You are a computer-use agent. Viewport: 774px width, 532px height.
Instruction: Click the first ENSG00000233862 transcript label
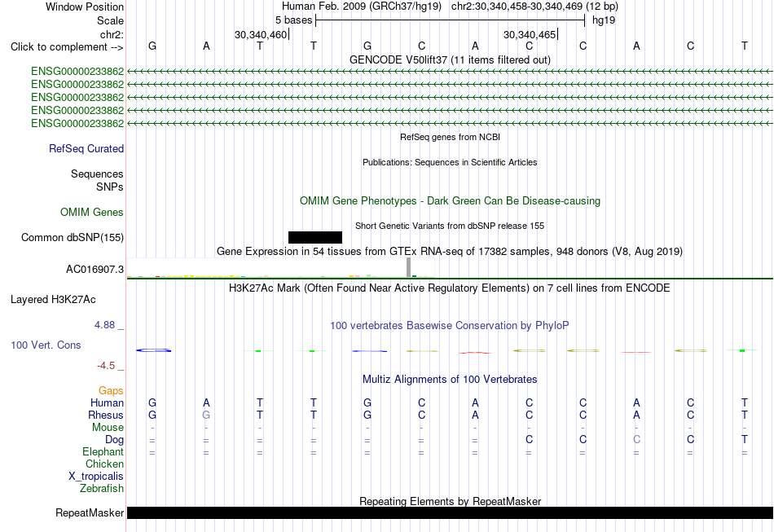tap(77, 72)
